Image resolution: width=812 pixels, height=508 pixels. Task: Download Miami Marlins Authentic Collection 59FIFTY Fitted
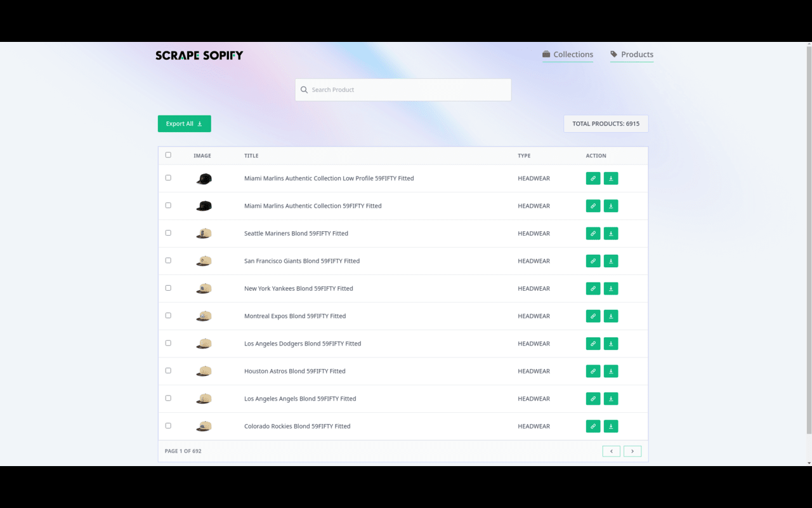tap(611, 206)
